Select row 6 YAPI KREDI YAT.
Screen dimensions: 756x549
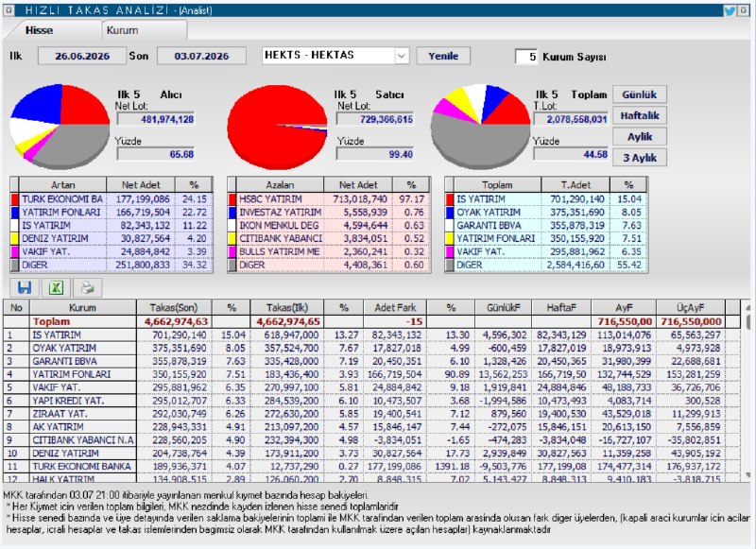tap(371, 401)
